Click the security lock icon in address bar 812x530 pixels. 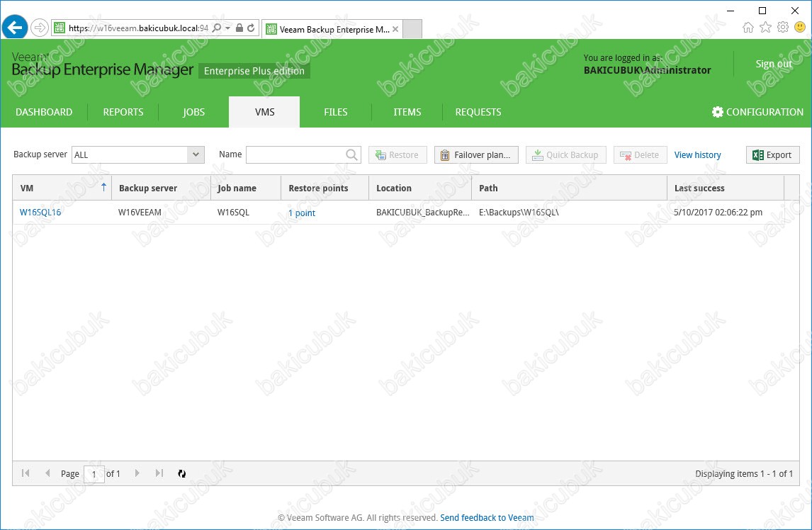point(239,28)
